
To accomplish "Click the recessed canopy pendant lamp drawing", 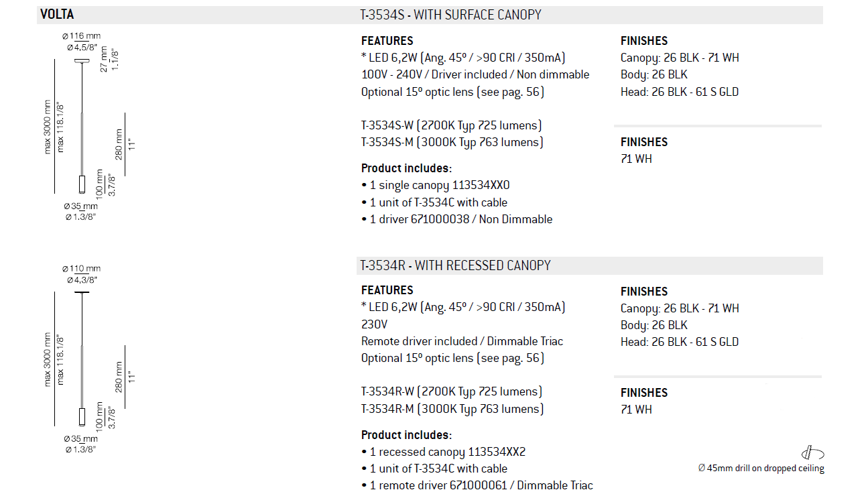I will (82, 359).
